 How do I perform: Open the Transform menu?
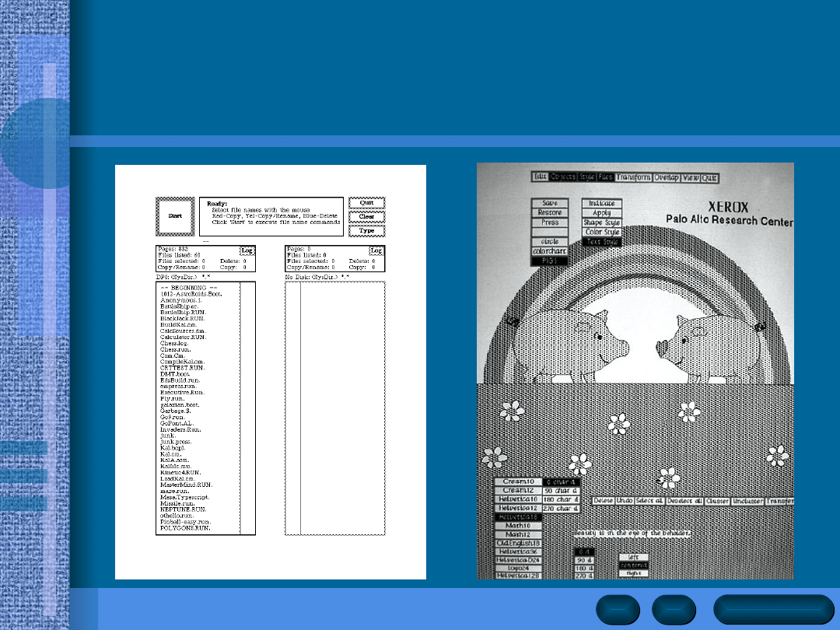(633, 177)
